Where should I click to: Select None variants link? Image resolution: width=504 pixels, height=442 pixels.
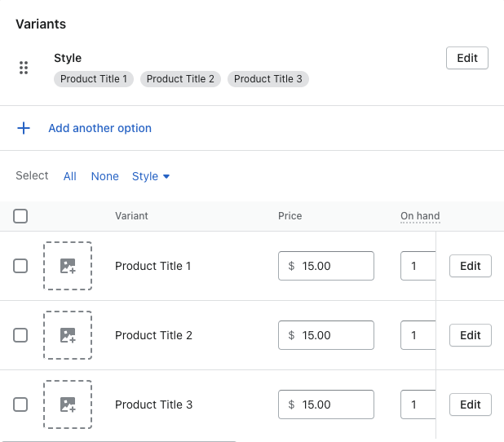click(104, 176)
